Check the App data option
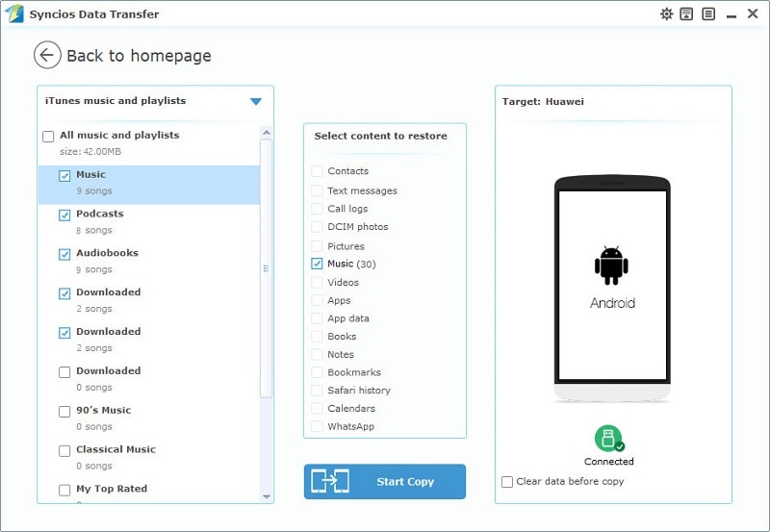The width and height of the screenshot is (770, 532). pyautogui.click(x=317, y=318)
